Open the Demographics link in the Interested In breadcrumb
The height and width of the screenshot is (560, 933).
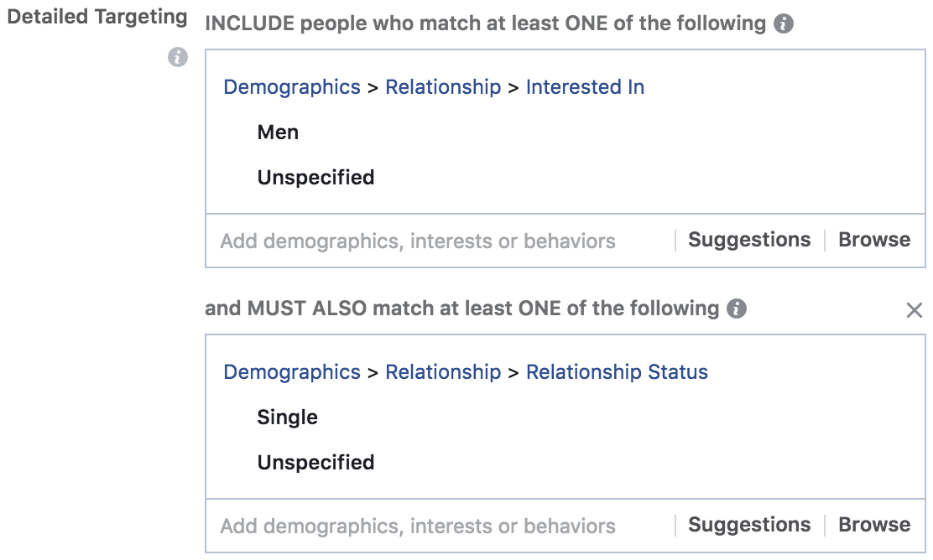[x=292, y=87]
